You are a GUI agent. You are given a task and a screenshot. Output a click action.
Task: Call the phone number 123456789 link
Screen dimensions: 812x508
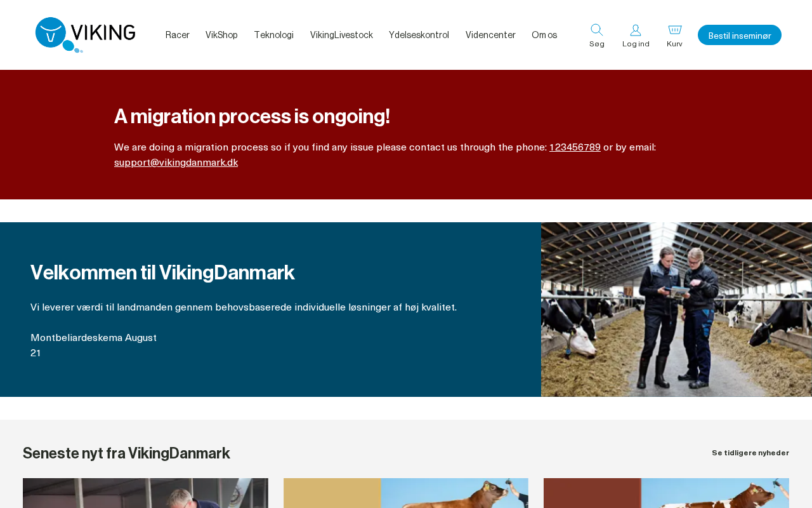[x=575, y=147]
